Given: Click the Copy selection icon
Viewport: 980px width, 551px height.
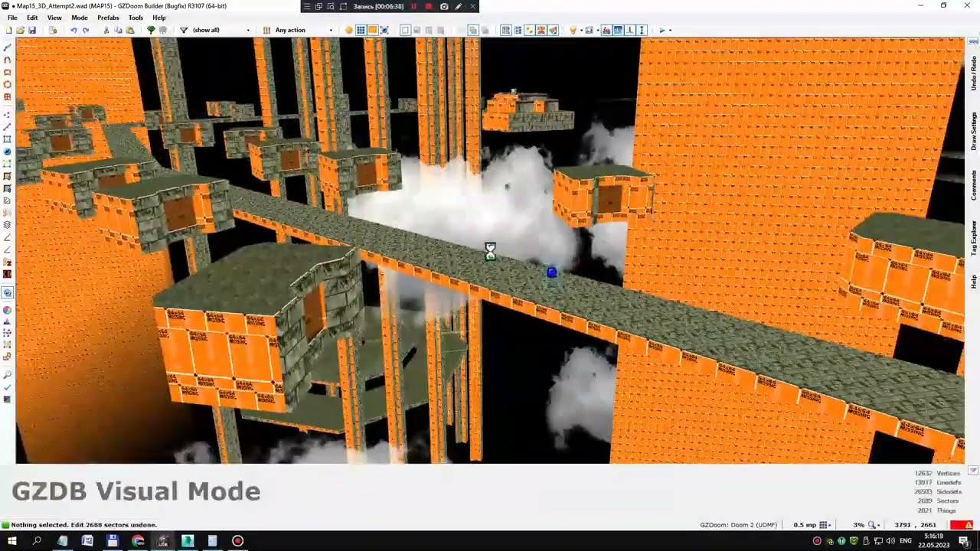Looking at the screenshot, I should tap(119, 30).
